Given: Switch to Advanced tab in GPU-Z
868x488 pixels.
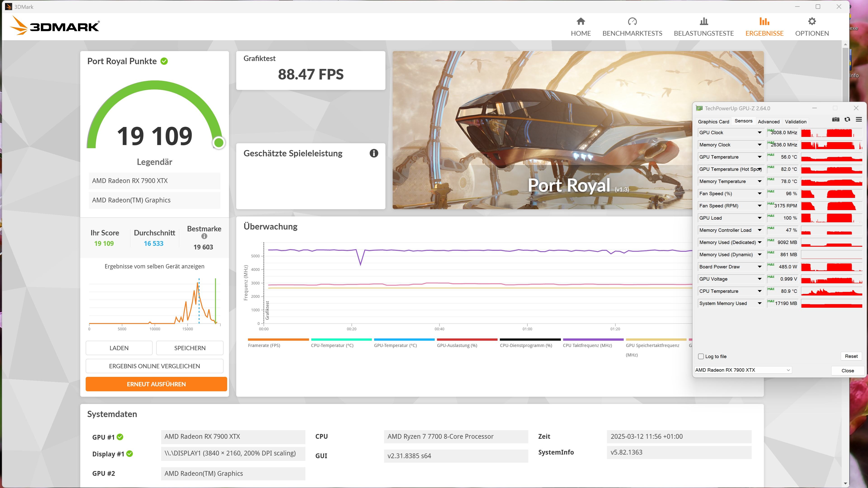Looking at the screenshot, I should (x=769, y=122).
